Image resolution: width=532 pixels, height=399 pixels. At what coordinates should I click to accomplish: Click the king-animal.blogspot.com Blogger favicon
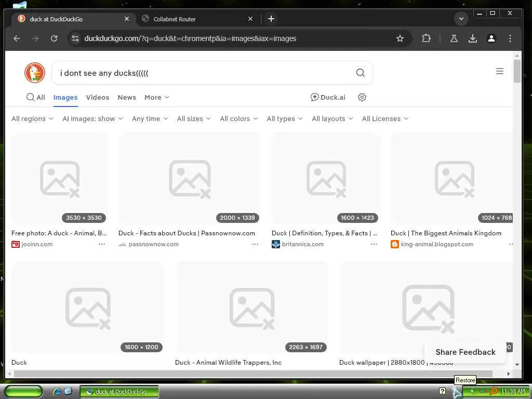[395, 244]
